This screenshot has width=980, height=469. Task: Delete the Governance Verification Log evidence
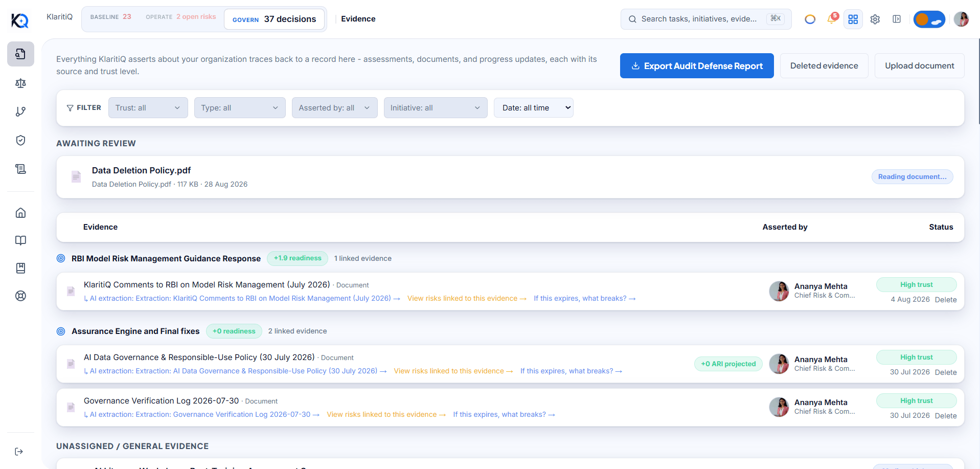[946, 416]
